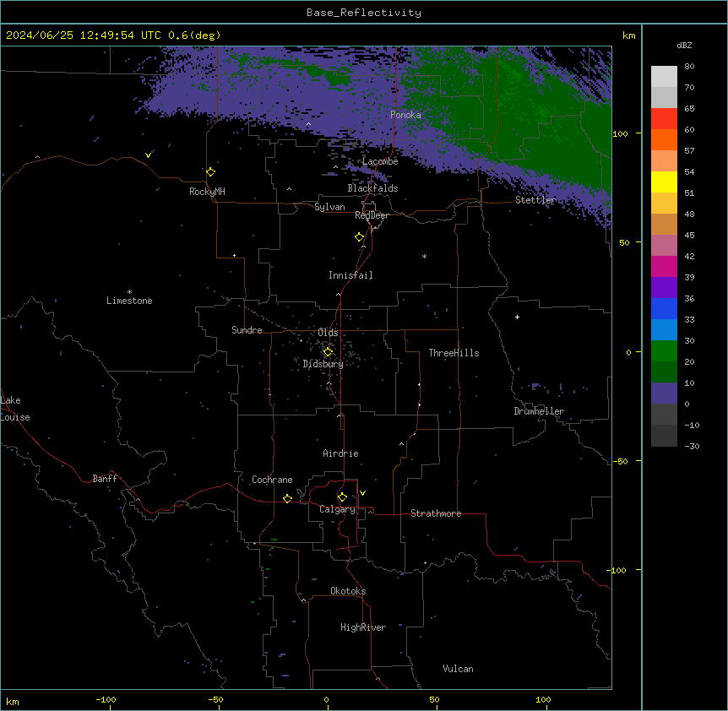Click the -30 value in dBZ legend

pos(692,447)
